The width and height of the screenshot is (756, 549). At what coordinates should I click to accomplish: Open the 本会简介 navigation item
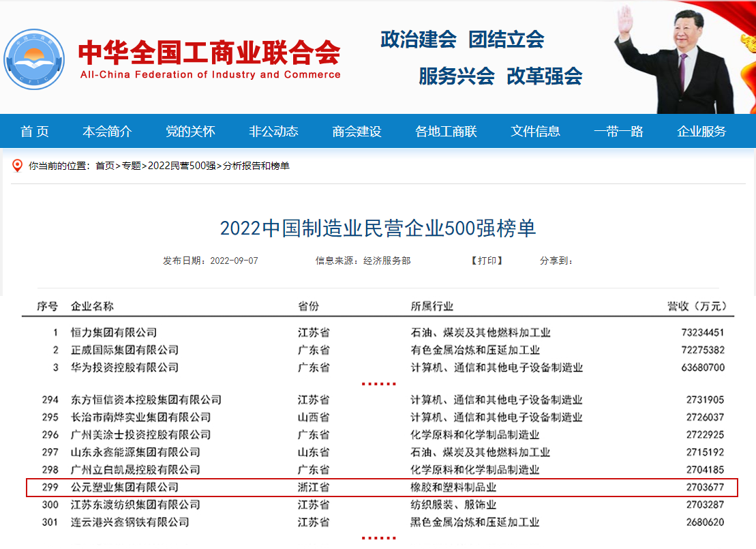[107, 131]
